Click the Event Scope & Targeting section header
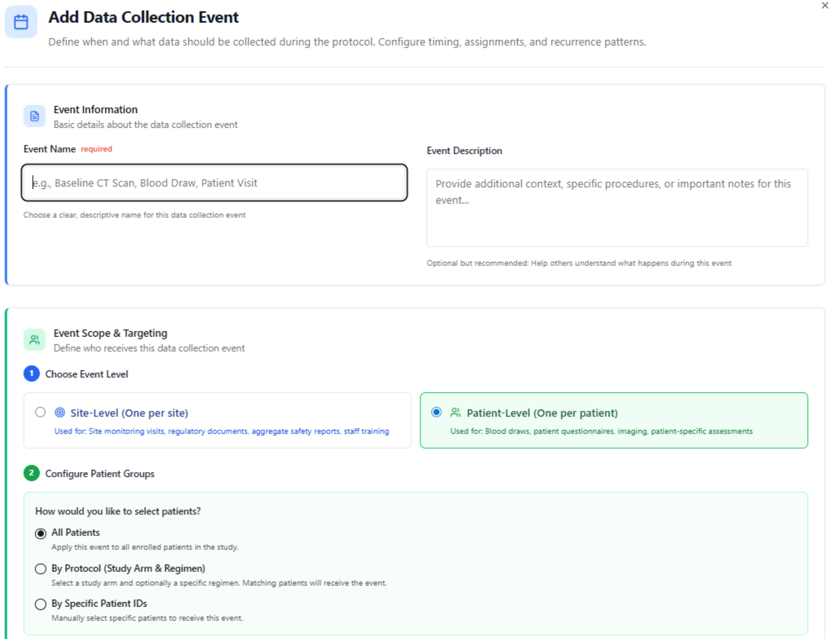 point(110,333)
